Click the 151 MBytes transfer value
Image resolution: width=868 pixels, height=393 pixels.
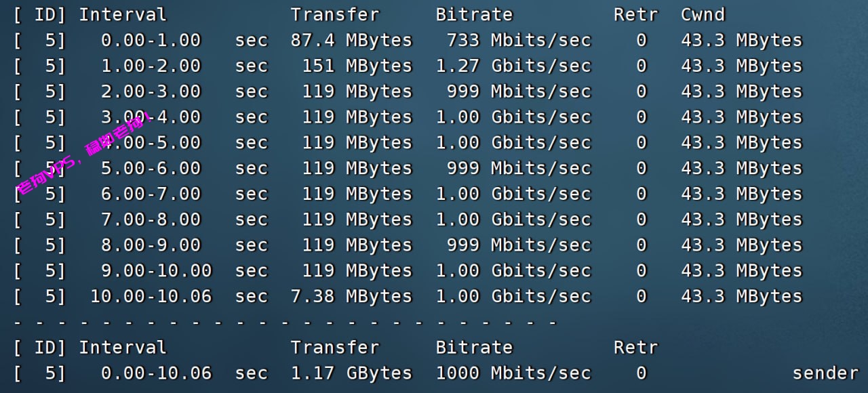[357, 66]
